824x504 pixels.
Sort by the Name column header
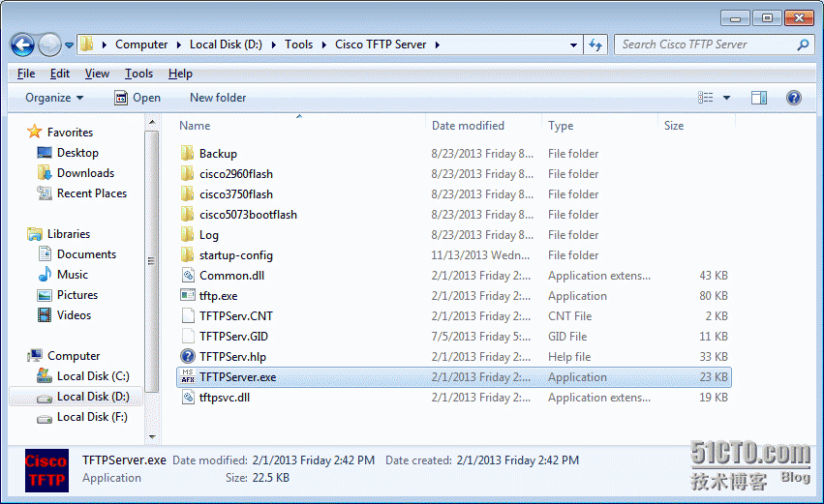(195, 126)
